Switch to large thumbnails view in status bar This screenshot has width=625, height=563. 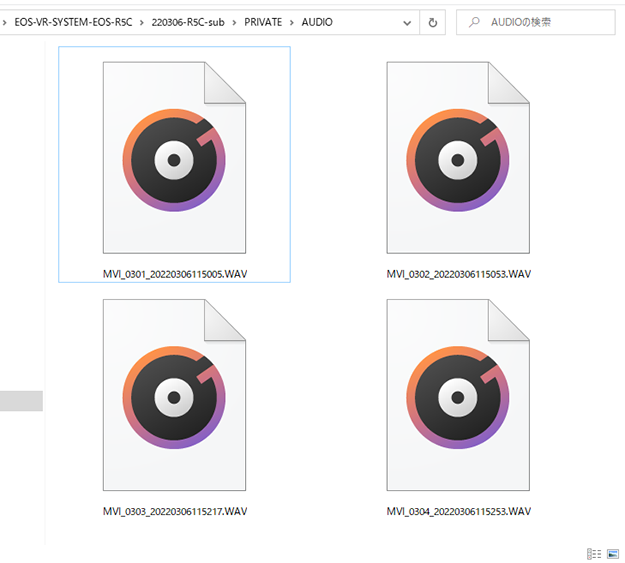click(x=613, y=553)
